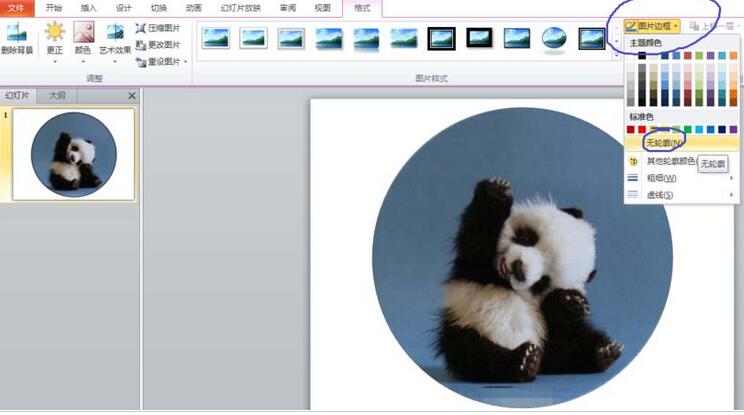Click 压缩图片 (Compress Pictures)
Screen dimensions: 744x415
(x=158, y=29)
